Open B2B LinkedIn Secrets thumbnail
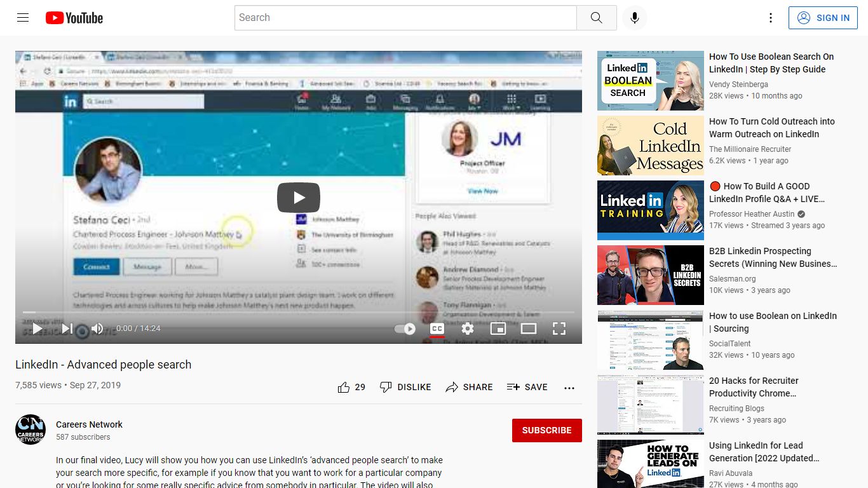Viewport: 868px width, 488px height. coord(651,275)
